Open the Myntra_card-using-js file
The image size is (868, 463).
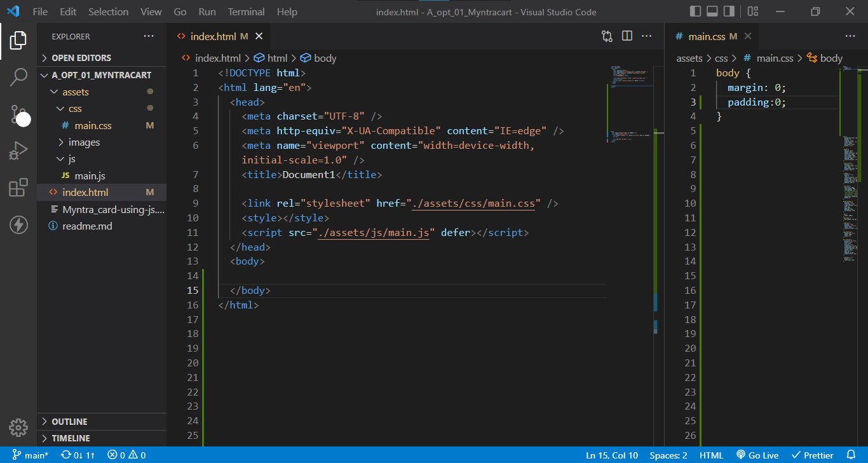click(102, 209)
